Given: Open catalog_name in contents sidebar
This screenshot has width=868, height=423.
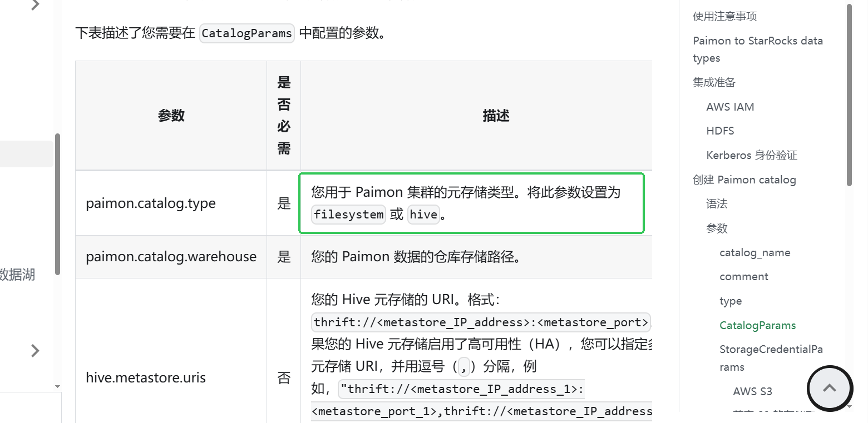Looking at the screenshot, I should 754,252.
